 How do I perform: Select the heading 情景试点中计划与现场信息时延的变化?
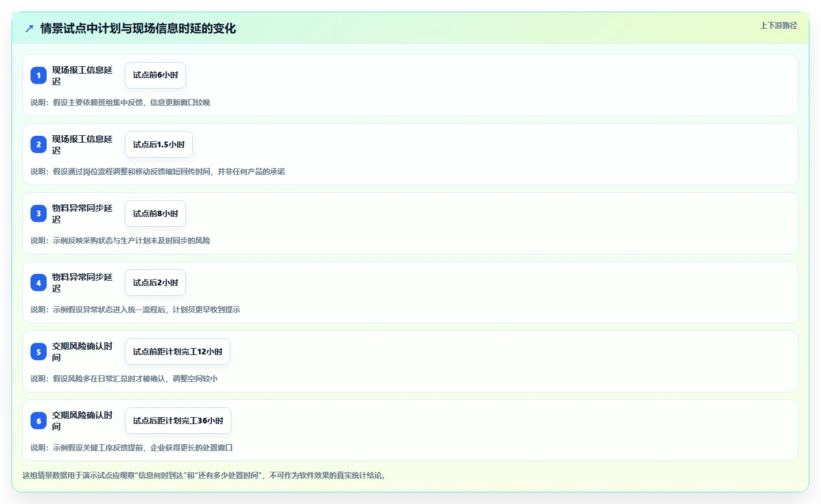[x=138, y=28]
